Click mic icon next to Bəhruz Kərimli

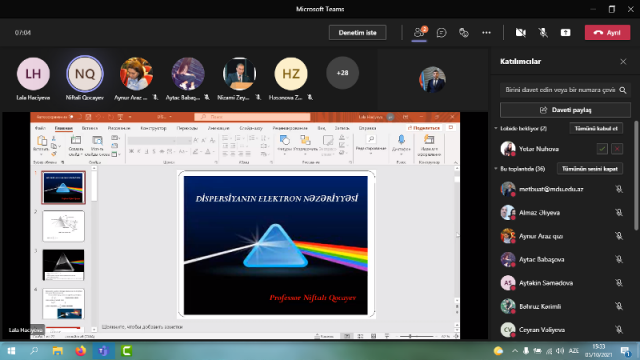pos(619,306)
